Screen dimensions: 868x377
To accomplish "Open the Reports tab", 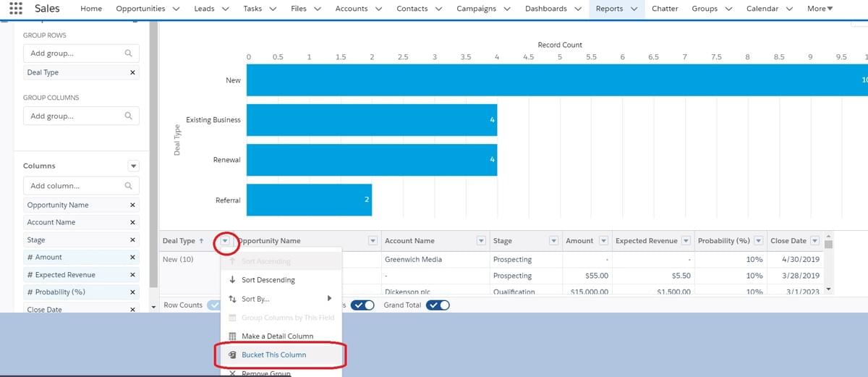I will 610,9.
